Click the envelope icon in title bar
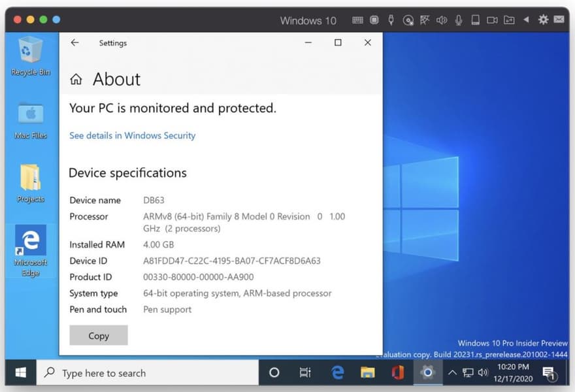Screen dimensions: 575x392 click(x=559, y=19)
